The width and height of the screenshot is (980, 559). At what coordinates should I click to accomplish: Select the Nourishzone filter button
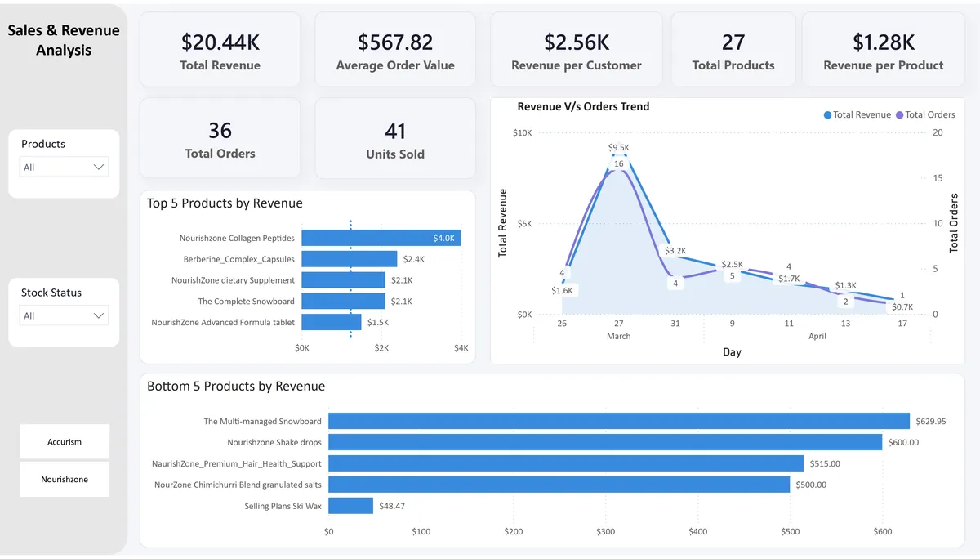[65, 480]
